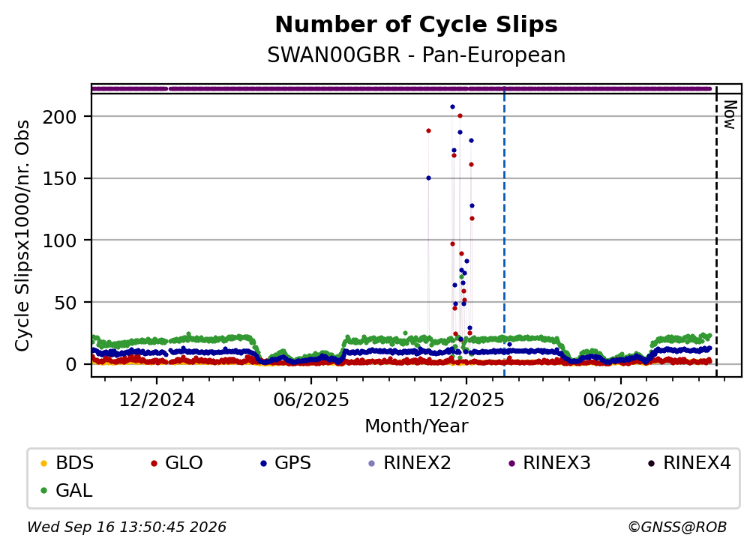Click the GPS blue legend marker

[x=263, y=464]
